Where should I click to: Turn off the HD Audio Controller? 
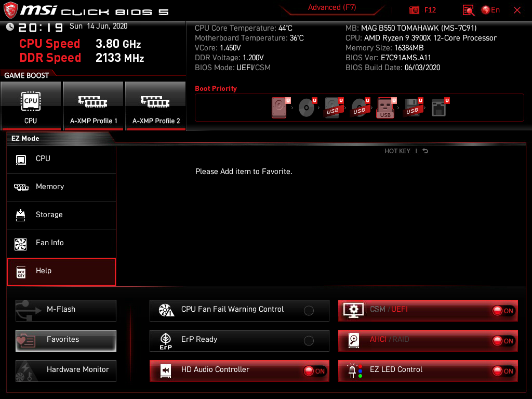point(239,371)
